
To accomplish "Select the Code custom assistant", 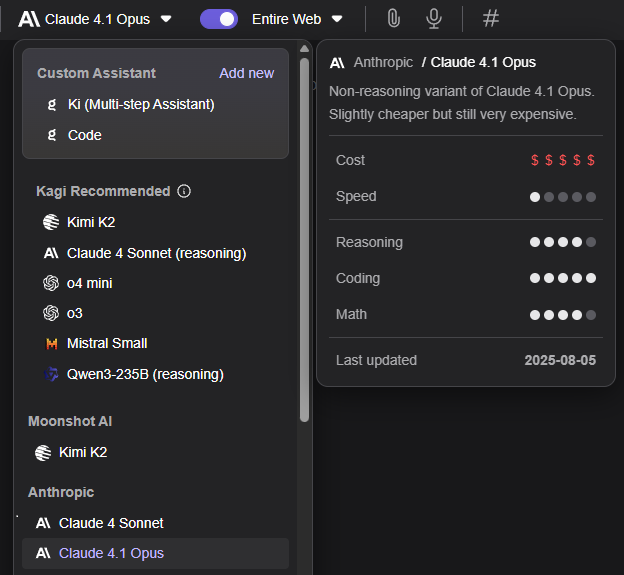I will [84, 135].
